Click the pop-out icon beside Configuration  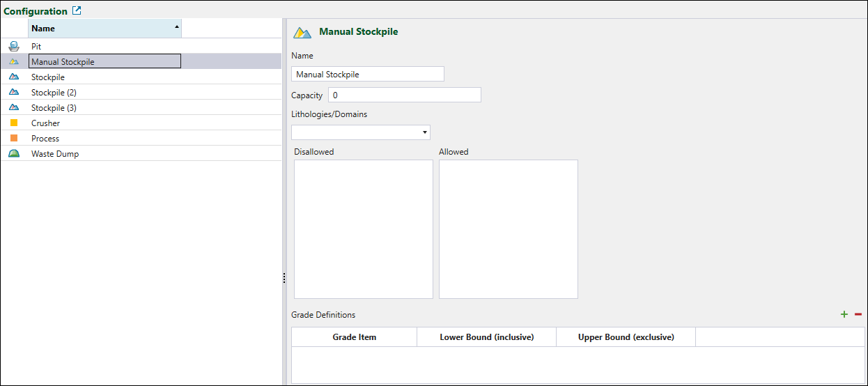point(77,11)
